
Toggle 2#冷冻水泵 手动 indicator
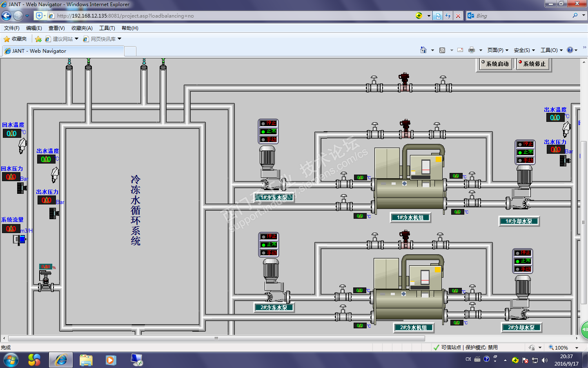click(x=269, y=253)
